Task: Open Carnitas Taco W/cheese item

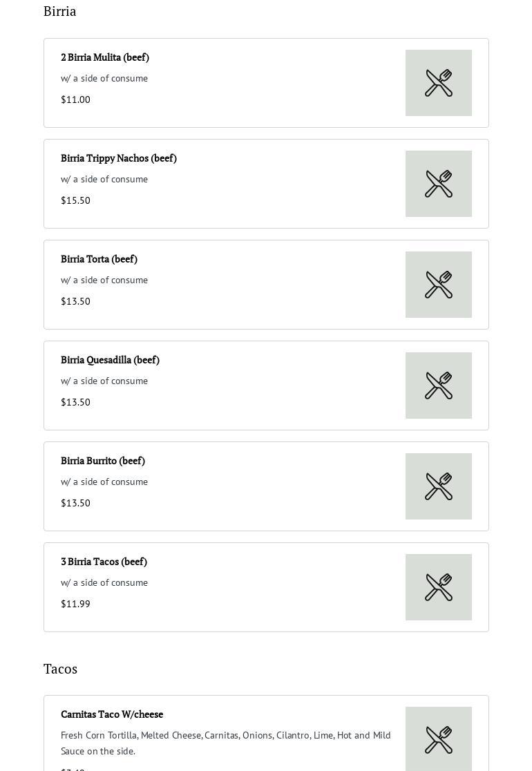Action: [112, 714]
